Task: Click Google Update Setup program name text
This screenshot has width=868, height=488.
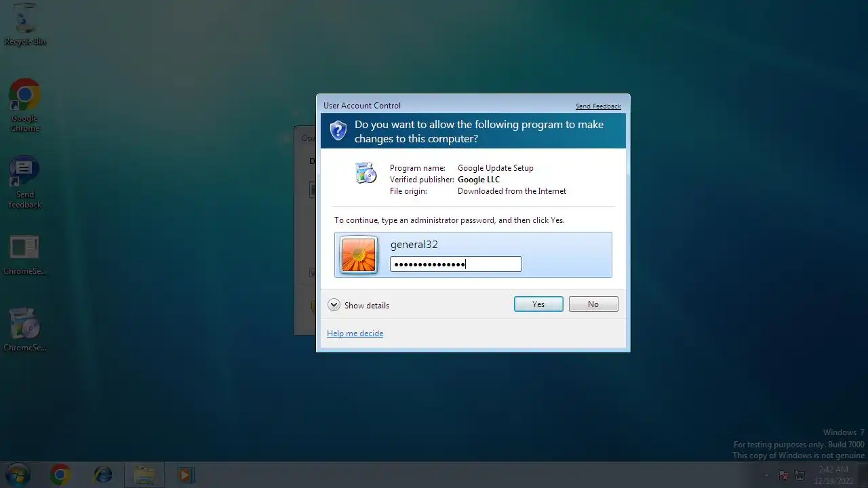Action: [496, 168]
